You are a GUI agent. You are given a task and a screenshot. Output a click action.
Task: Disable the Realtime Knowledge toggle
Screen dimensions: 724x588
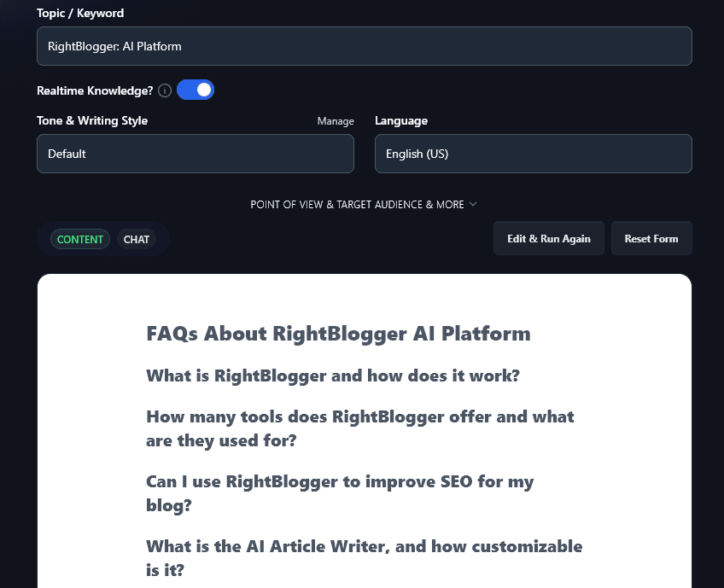196,90
